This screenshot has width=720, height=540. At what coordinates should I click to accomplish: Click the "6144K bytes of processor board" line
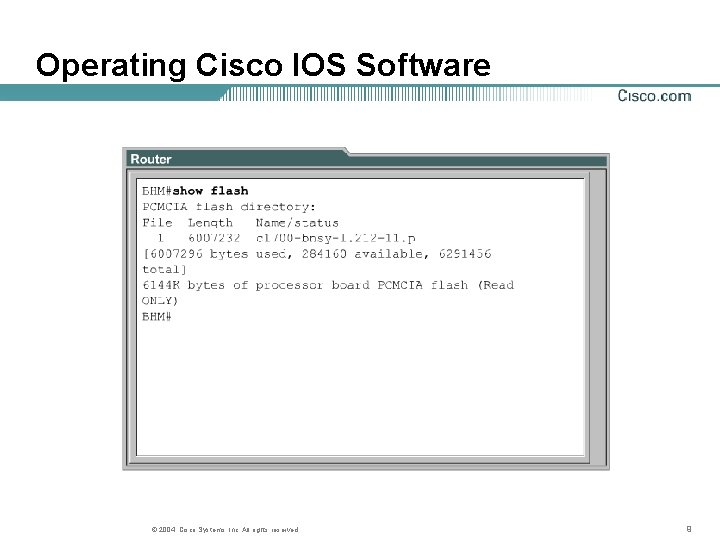click(328, 285)
